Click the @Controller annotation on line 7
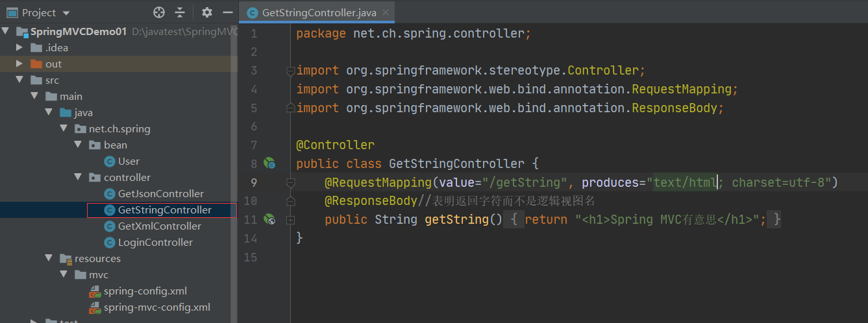 click(x=336, y=145)
